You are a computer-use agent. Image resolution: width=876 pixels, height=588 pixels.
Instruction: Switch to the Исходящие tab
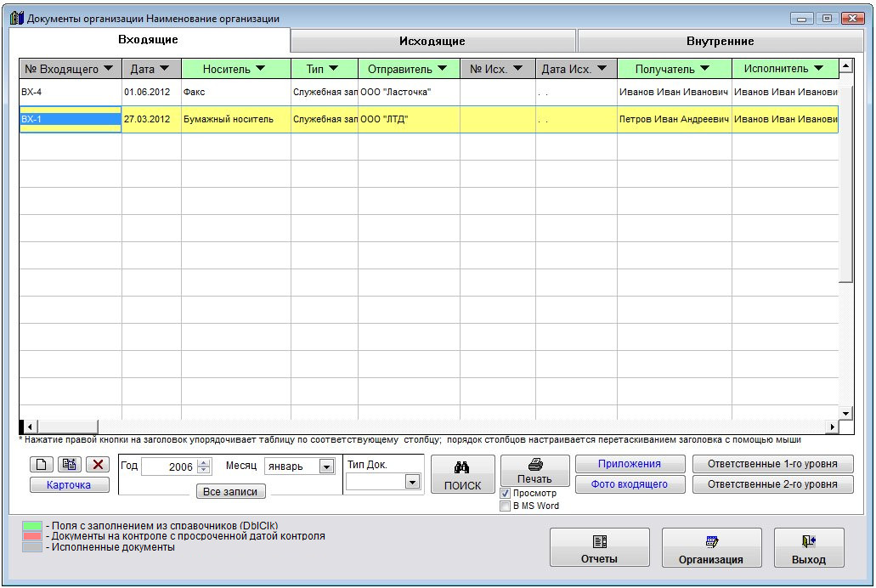[432, 41]
